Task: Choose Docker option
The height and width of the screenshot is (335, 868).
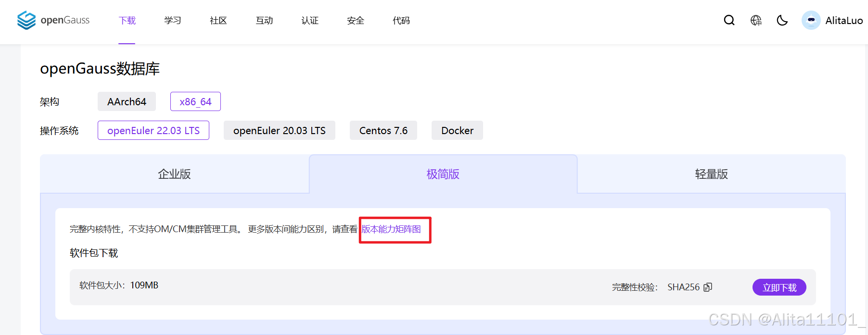Action: (x=457, y=130)
